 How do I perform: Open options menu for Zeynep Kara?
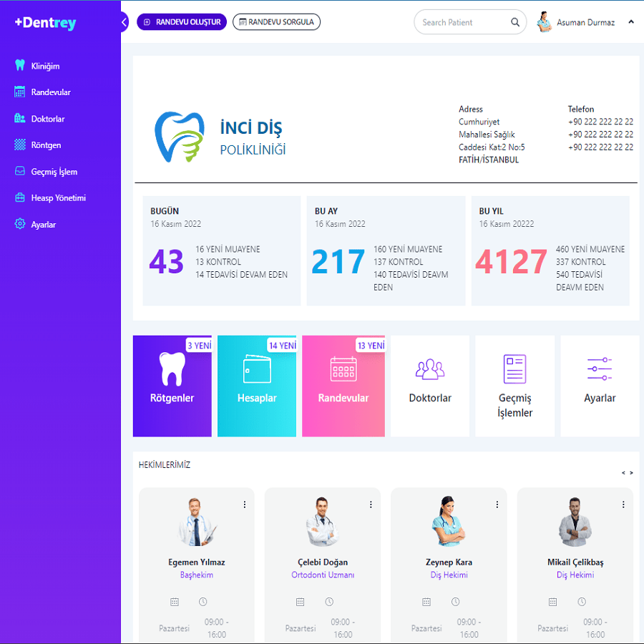click(497, 504)
